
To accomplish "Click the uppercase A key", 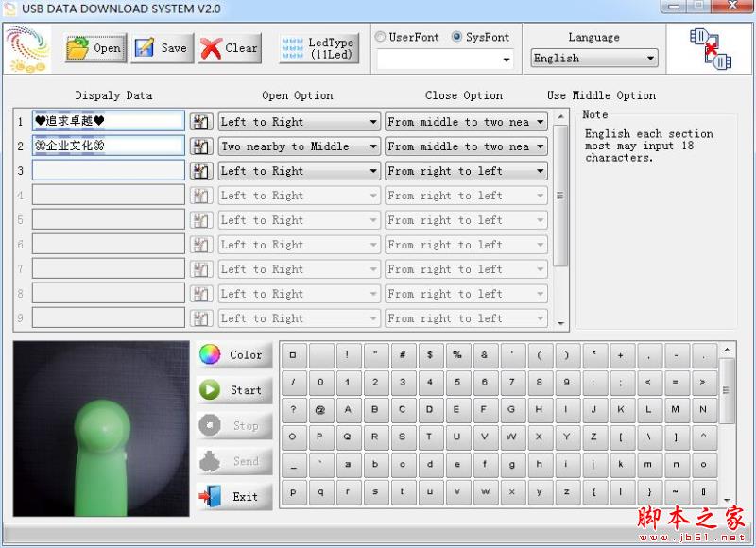I will (348, 410).
